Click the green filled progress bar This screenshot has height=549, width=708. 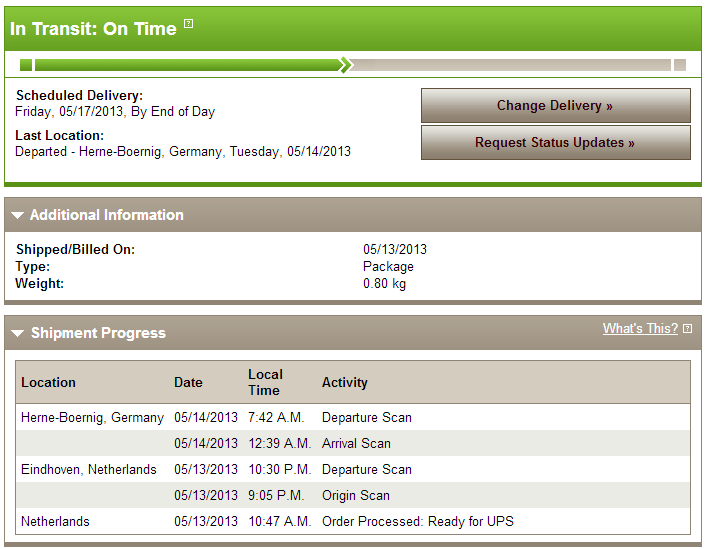coord(187,65)
